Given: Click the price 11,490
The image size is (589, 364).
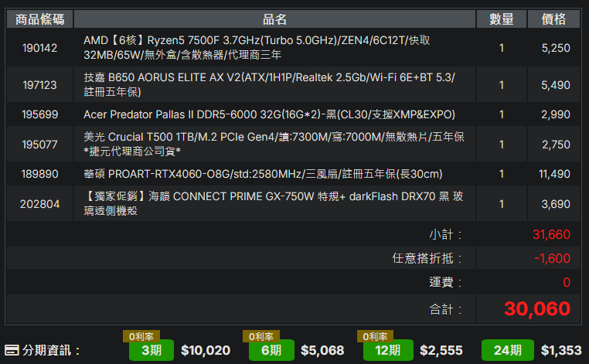Looking at the screenshot, I should [555, 174].
